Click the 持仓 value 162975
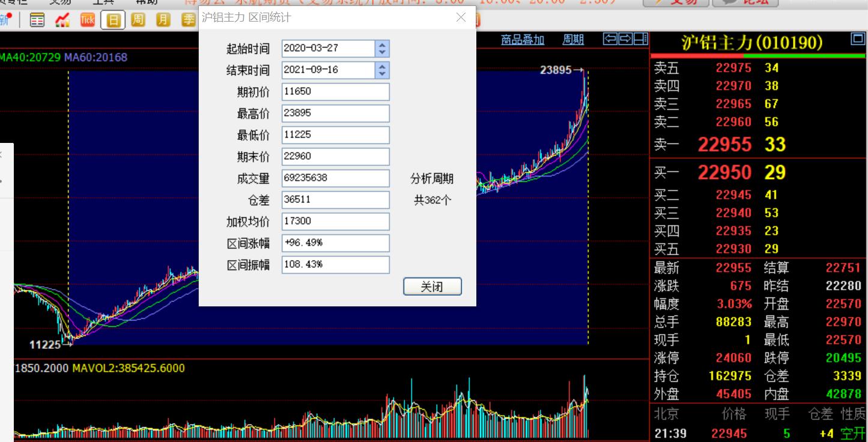The height and width of the screenshot is (442, 868). (x=730, y=376)
